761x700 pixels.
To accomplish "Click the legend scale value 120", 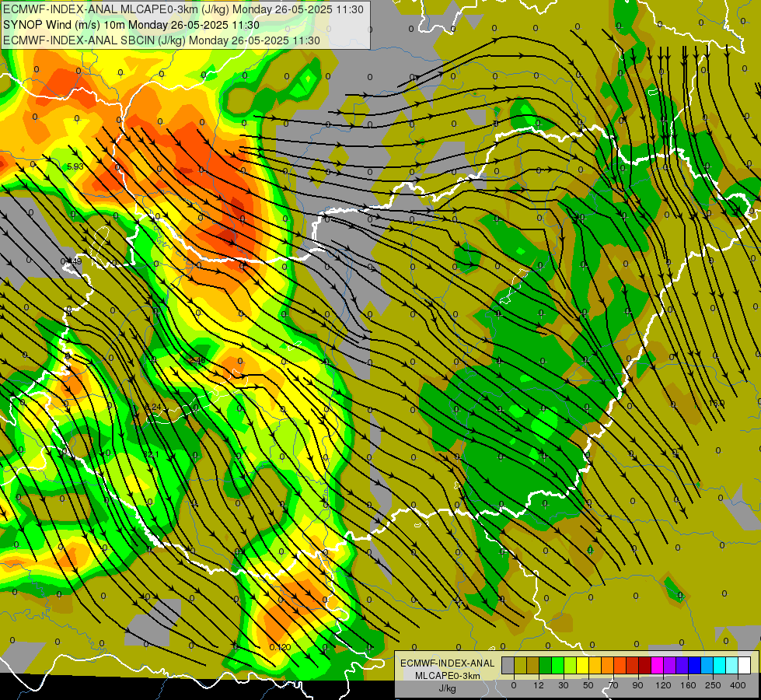I will pos(664,685).
